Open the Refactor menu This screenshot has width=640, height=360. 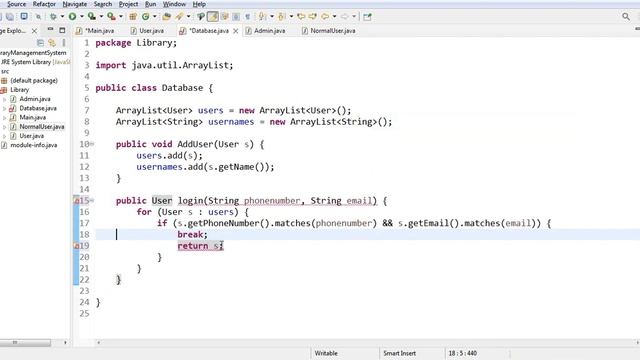[44, 4]
